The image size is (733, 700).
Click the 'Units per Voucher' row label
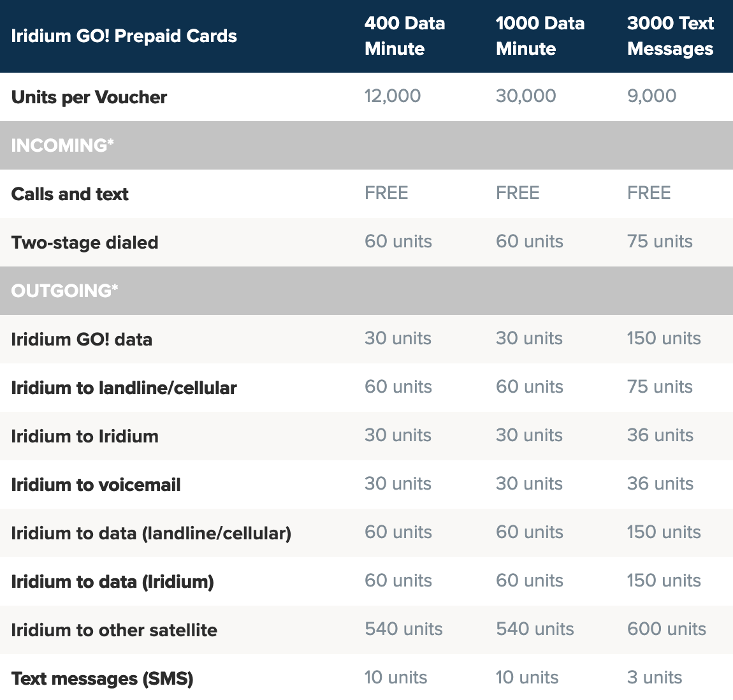89,98
